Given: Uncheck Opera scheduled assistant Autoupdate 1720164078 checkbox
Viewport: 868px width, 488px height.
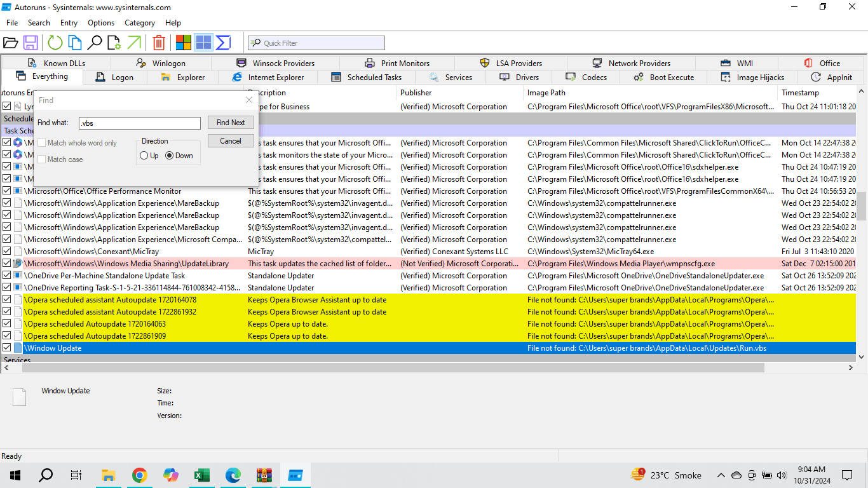Looking at the screenshot, I should tap(6, 300).
